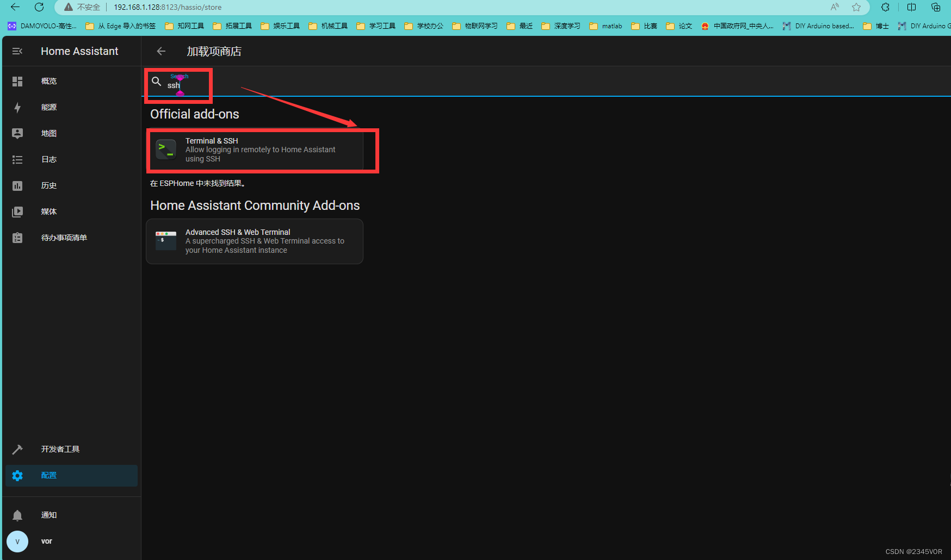951x560 pixels.
Task: Open the vor user avatar
Action: [x=17, y=542]
